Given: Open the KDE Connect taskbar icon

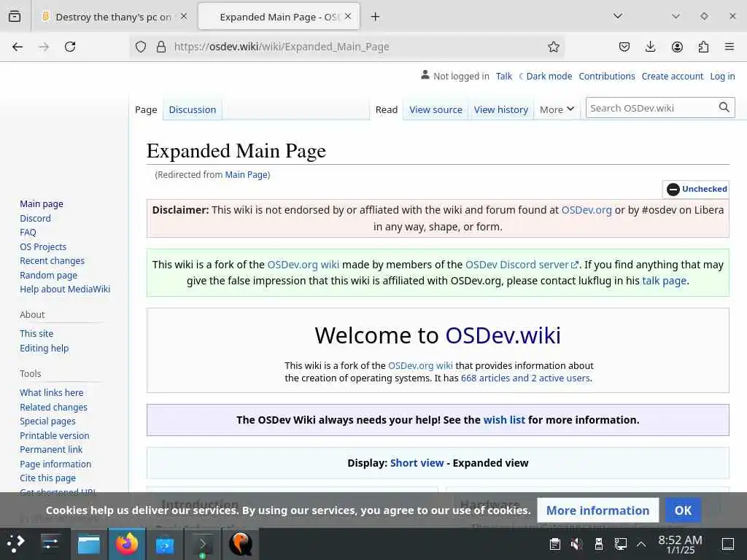Looking at the screenshot, I should coord(165,543).
